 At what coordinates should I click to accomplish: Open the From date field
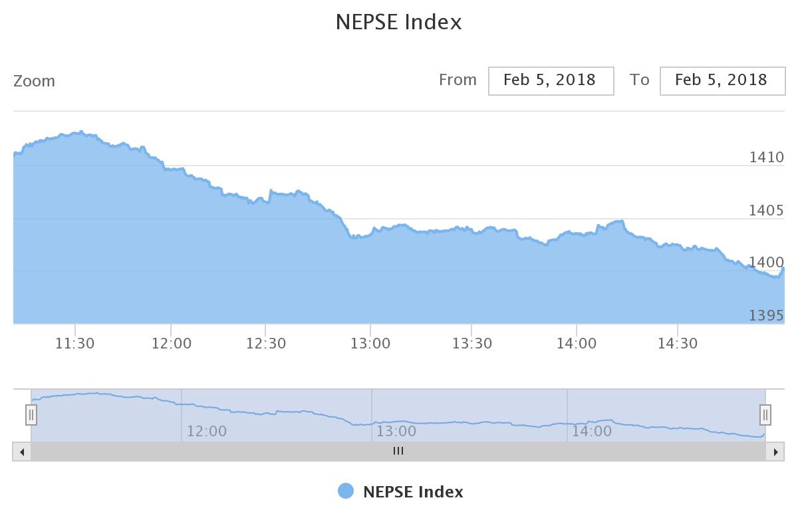point(551,80)
